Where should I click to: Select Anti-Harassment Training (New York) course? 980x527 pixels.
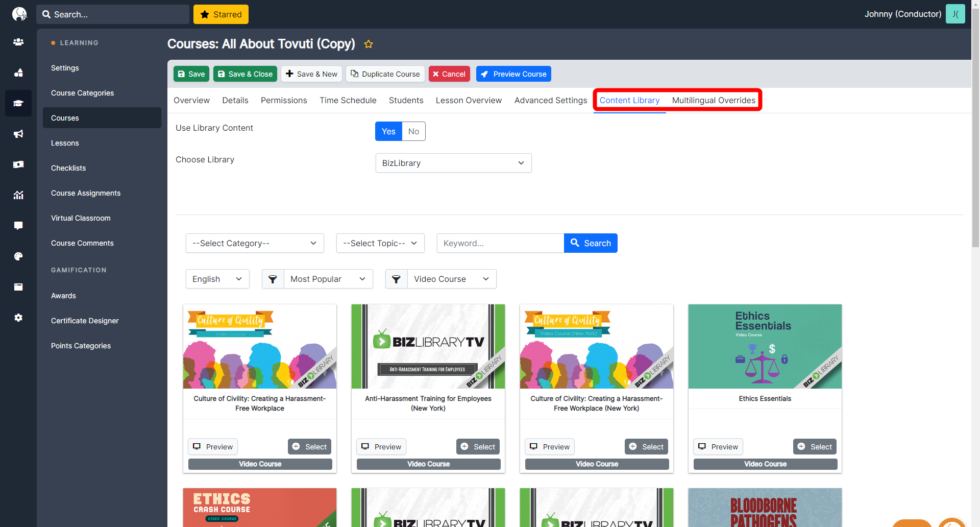point(478,446)
